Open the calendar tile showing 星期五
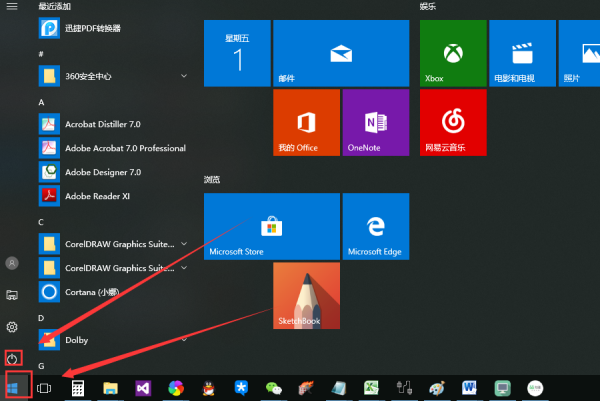600x401 pixels. [237, 53]
